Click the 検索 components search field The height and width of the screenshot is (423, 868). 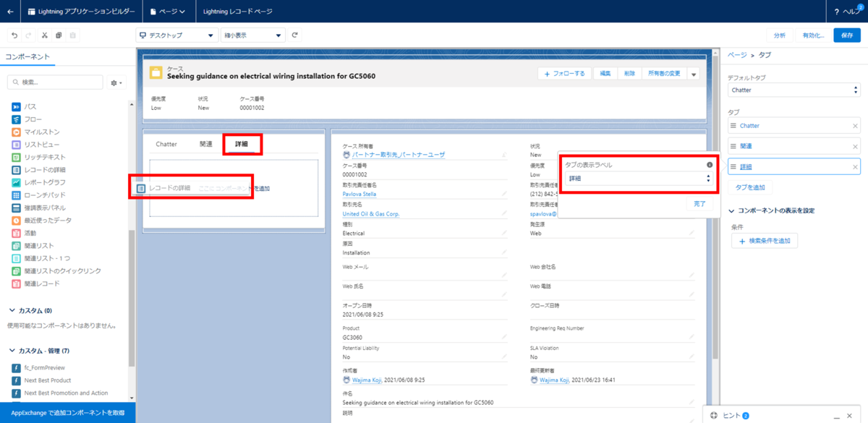click(x=55, y=82)
